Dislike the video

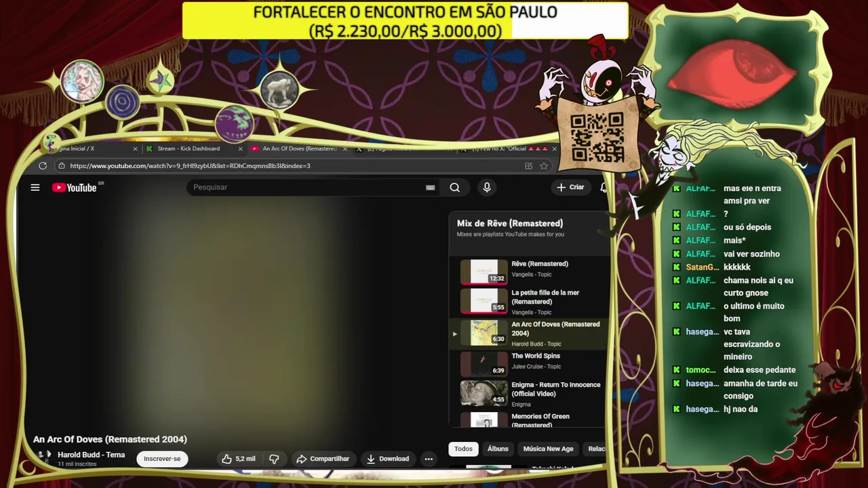click(x=274, y=459)
